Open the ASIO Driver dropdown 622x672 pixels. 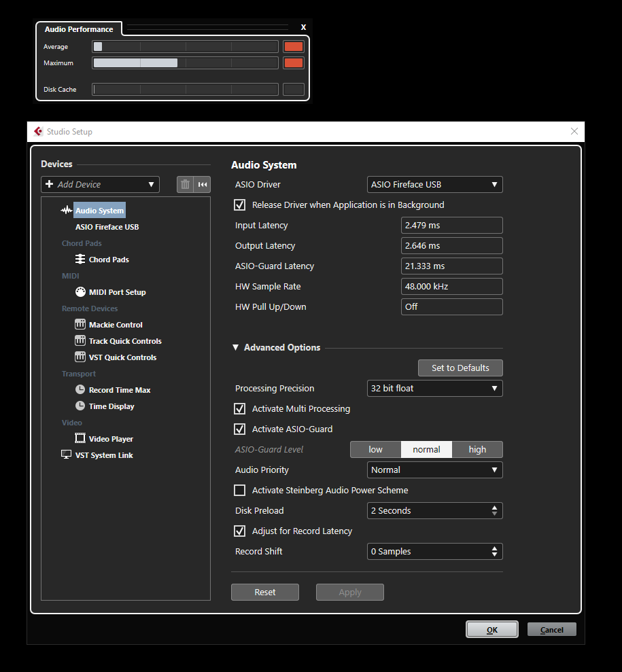pos(434,185)
